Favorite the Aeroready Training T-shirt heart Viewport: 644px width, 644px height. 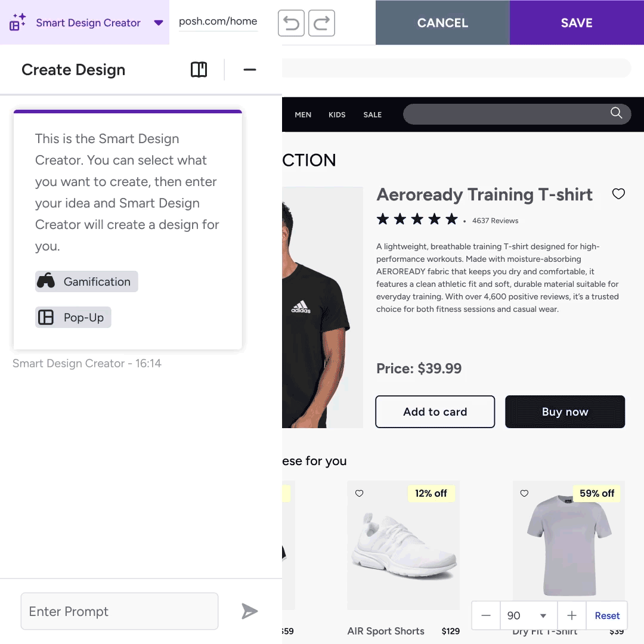click(618, 193)
